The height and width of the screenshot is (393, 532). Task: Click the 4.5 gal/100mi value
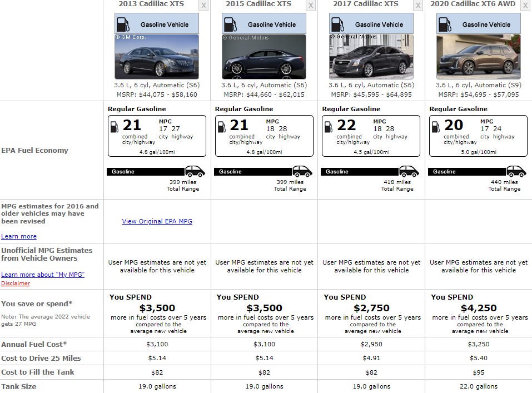[371, 152]
